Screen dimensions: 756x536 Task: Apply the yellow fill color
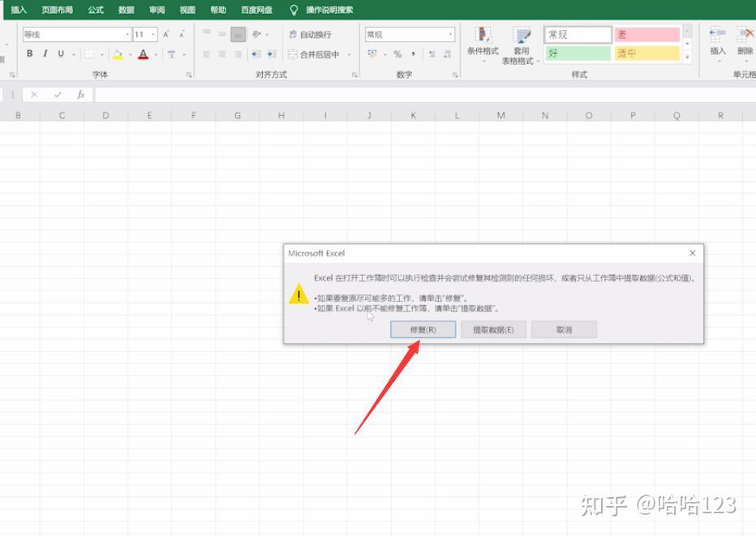pos(118,54)
